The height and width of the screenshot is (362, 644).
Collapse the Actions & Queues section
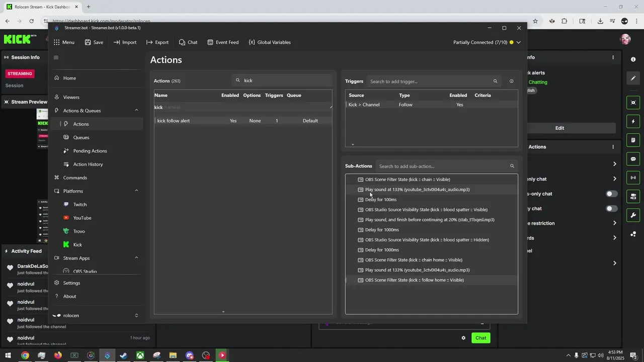[136, 111]
